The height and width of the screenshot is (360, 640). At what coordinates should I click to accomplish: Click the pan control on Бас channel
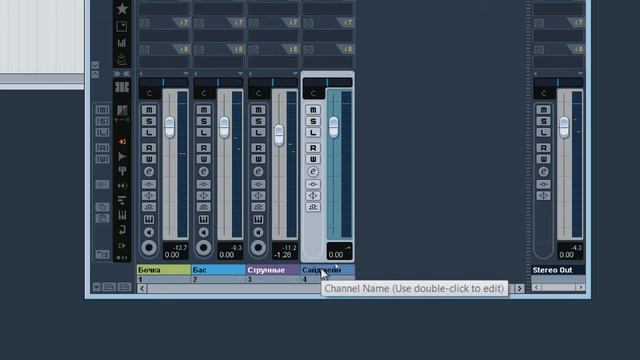[x=218, y=82]
